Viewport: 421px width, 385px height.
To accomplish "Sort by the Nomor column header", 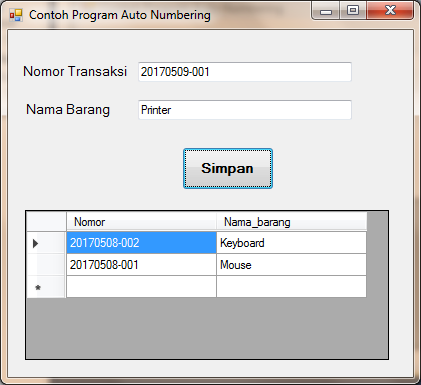I will click(141, 222).
